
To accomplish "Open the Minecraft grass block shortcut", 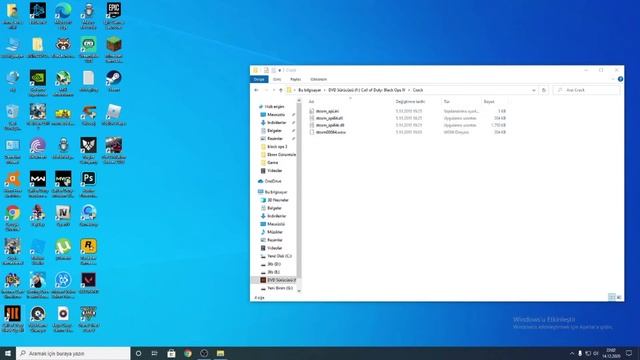I will pos(114,49).
